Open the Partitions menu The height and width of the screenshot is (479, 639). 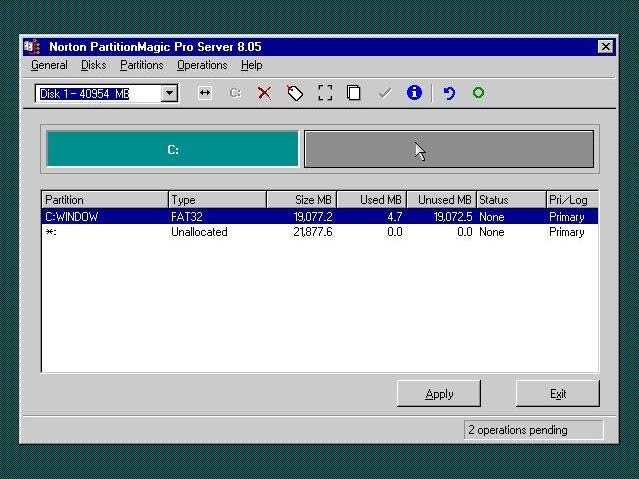141,65
